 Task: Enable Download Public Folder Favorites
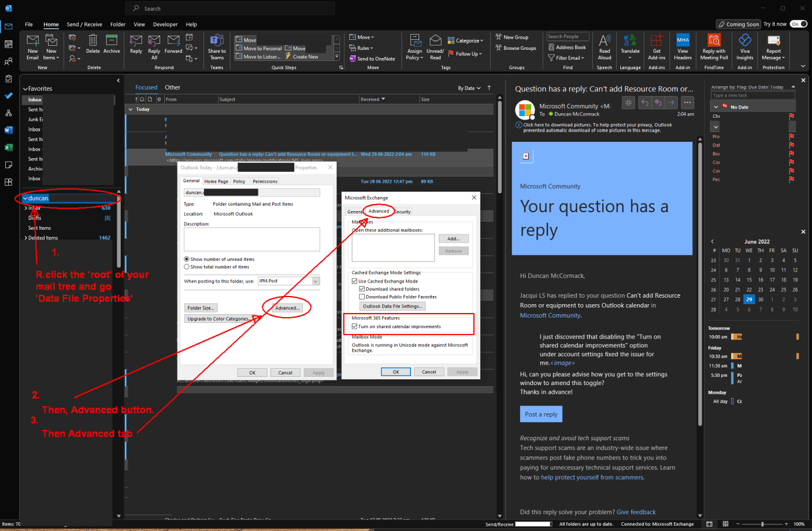click(362, 297)
